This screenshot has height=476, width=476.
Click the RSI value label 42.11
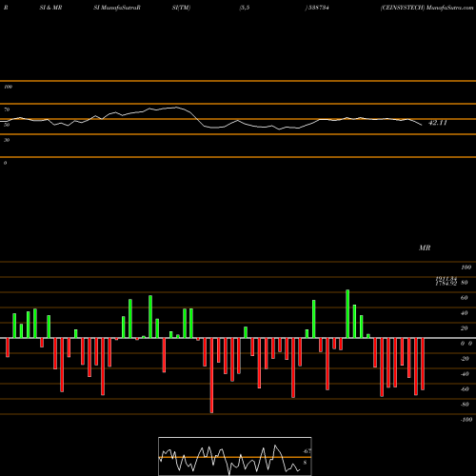click(x=438, y=123)
